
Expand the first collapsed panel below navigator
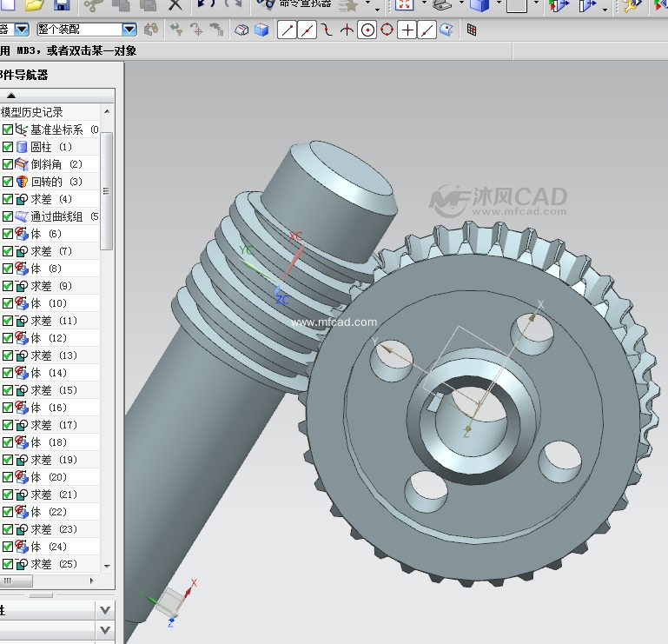(105, 610)
